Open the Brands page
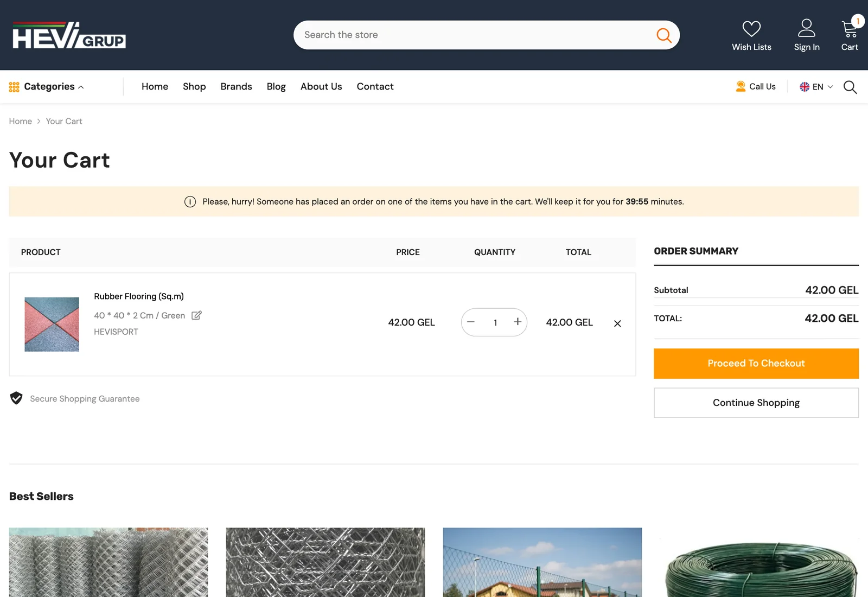This screenshot has height=597, width=868. (236, 87)
